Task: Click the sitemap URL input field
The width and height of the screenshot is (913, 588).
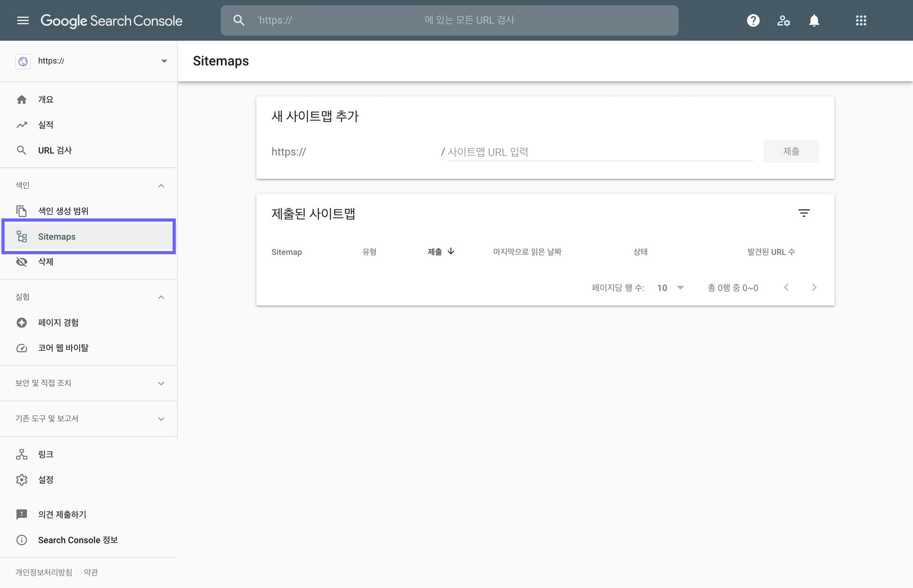Action: point(599,152)
